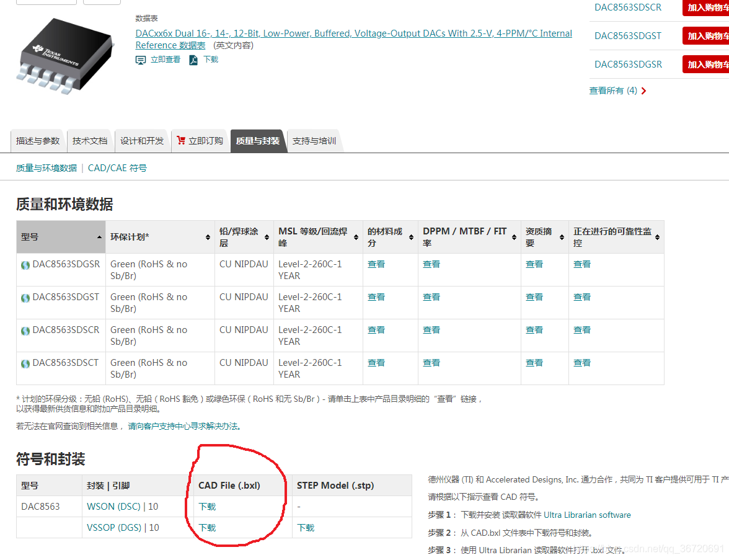The width and height of the screenshot is (729, 560).
Task: View 资质摘要 for DAC8563SDGST
Action: tap(534, 297)
